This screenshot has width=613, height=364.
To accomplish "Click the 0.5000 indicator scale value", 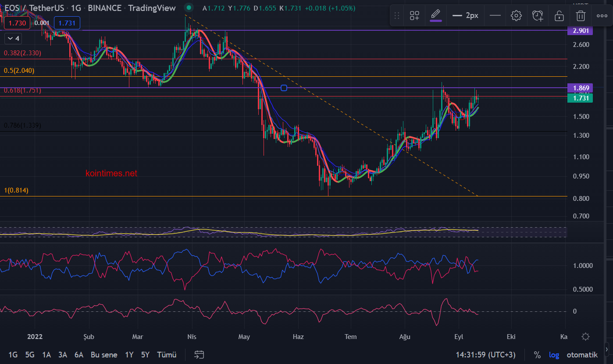I will [x=583, y=289].
